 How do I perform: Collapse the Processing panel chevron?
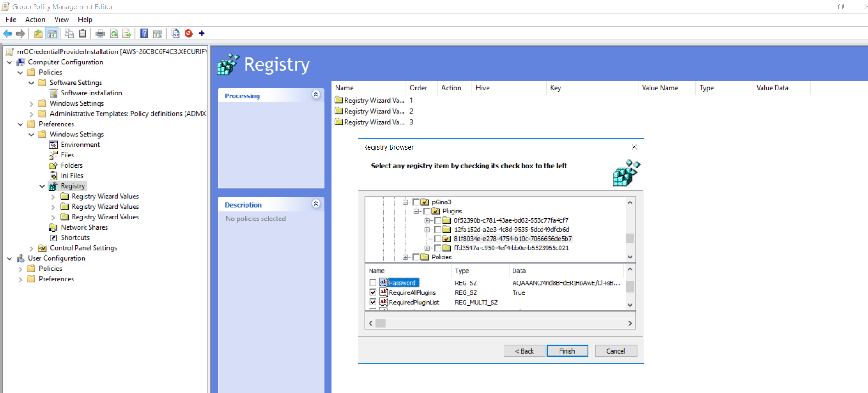tap(316, 95)
